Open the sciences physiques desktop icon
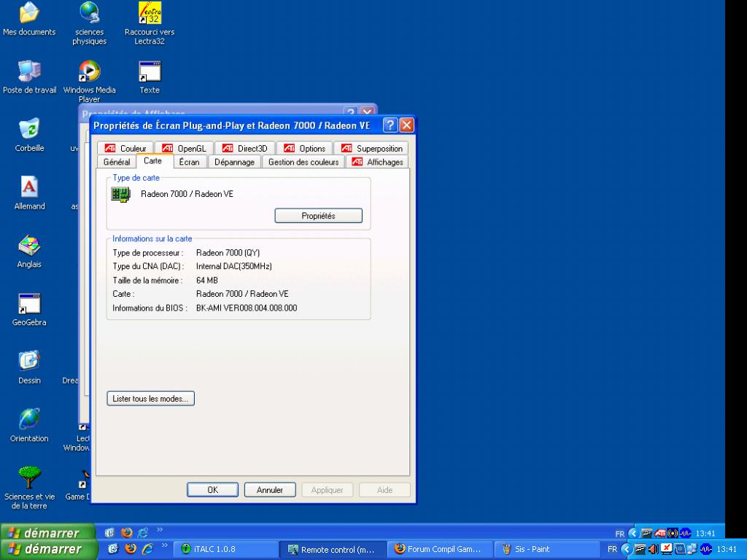This screenshot has height=560, width=747. (x=89, y=23)
